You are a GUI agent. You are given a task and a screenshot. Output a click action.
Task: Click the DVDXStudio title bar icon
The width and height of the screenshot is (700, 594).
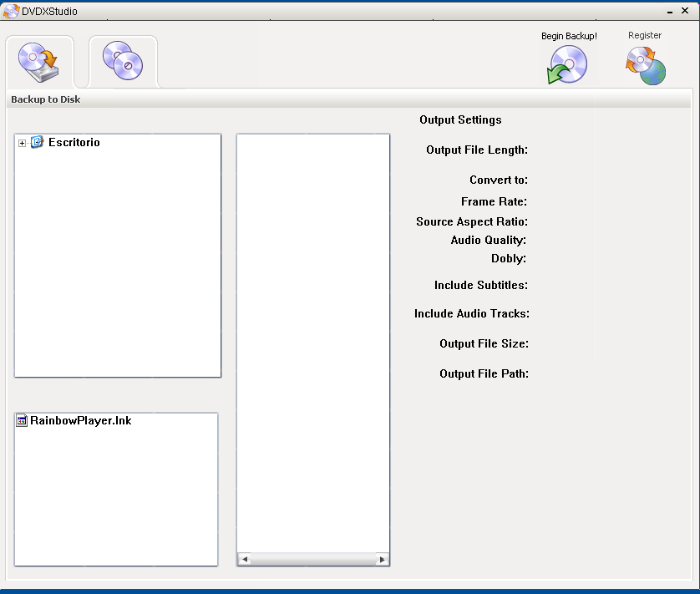coord(11,11)
